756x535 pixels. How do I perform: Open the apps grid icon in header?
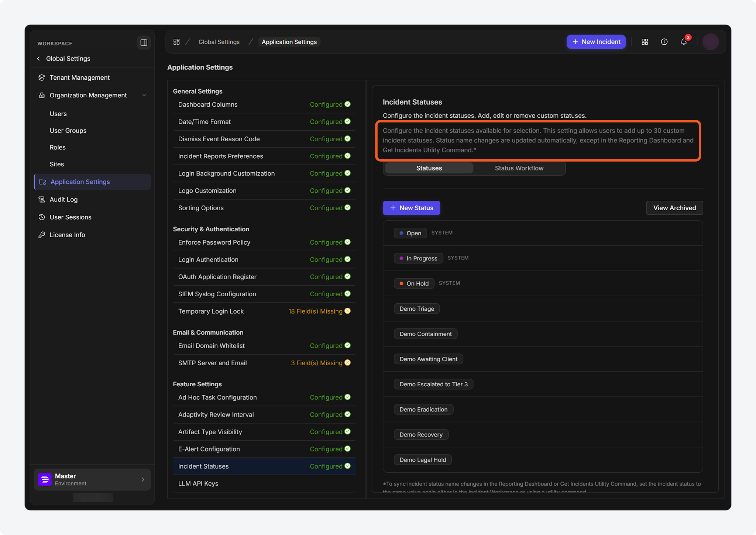[x=645, y=42]
